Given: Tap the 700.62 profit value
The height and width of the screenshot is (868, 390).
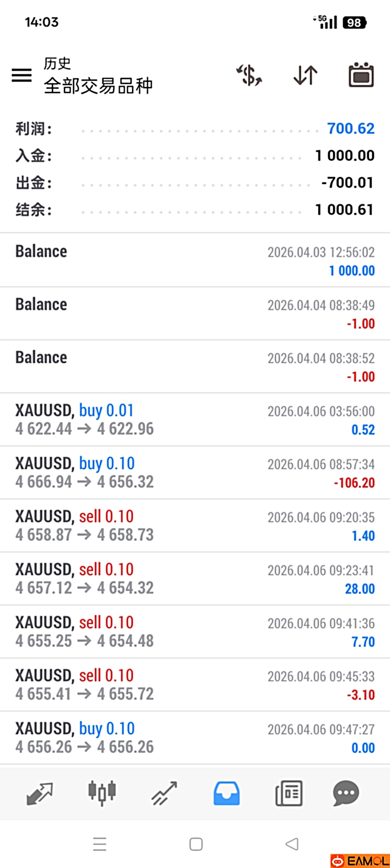Looking at the screenshot, I should pos(350,129).
